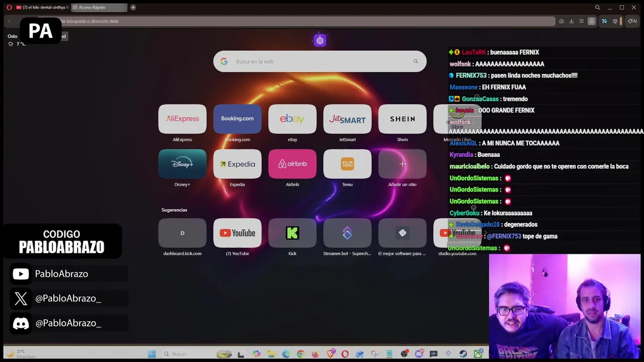
Task: Take a snapshot with the camera icon
Action: 561,21
